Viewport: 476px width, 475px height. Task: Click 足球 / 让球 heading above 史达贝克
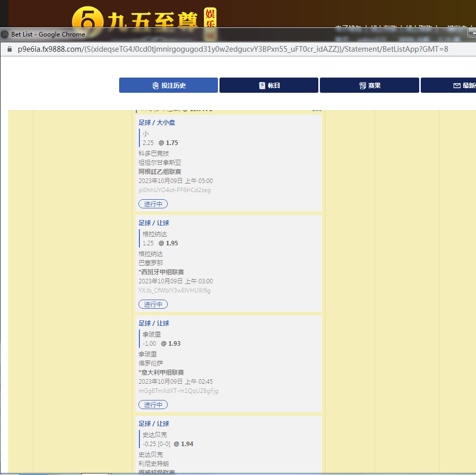tap(154, 424)
